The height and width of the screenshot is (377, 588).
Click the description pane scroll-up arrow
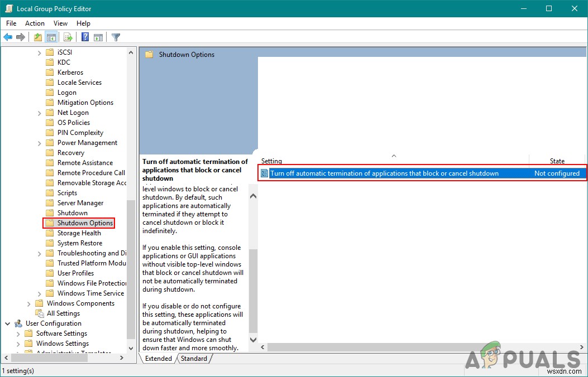[x=253, y=196]
